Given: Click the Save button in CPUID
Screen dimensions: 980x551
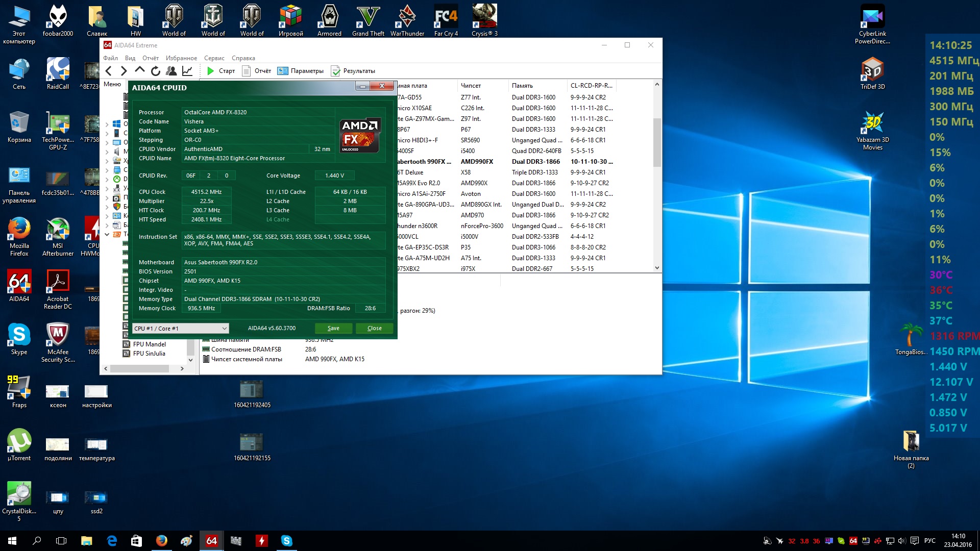Looking at the screenshot, I should pos(333,328).
